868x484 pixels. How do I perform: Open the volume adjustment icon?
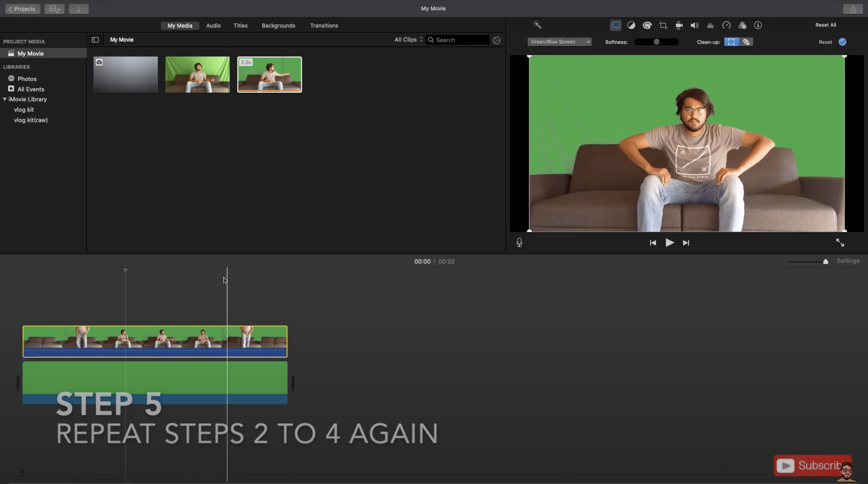click(694, 25)
